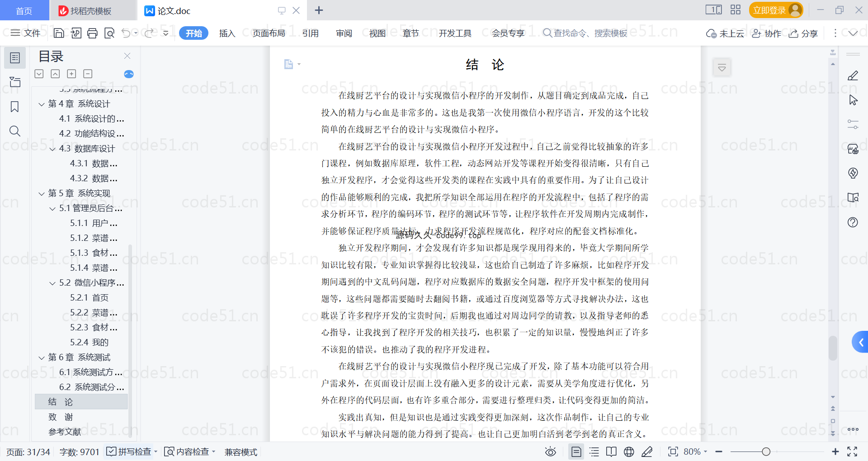Collapse 第5章 系统实现 outline node
The height and width of the screenshot is (461, 868).
[42, 194]
